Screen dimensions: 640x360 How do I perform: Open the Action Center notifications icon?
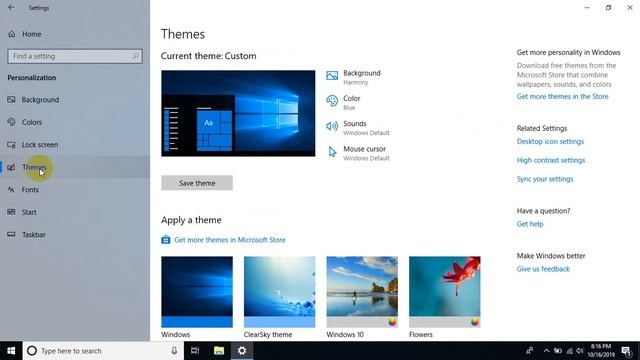627,351
